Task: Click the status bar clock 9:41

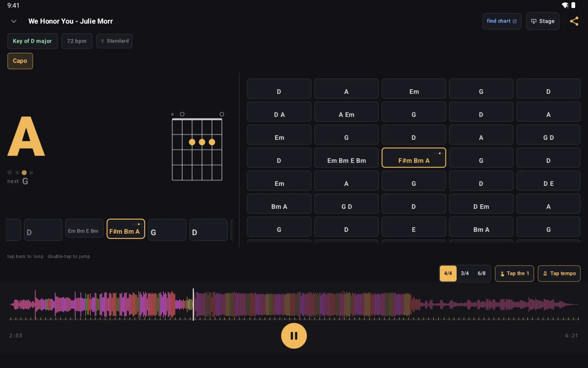Action: coord(13,6)
